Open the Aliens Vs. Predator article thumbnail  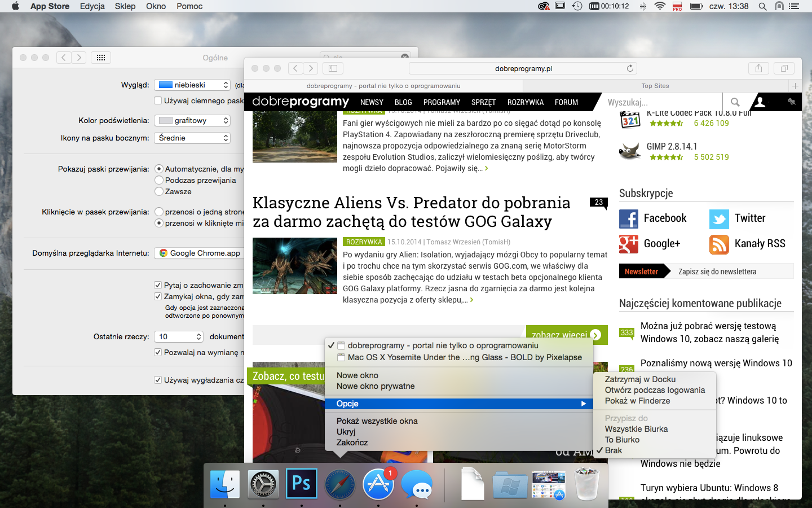(295, 266)
